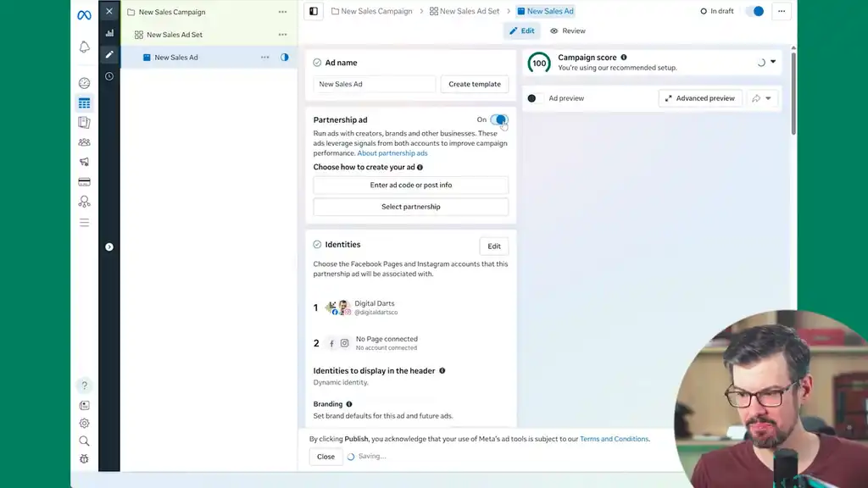Open notifications bell in left sidebar
The image size is (868, 488).
(x=84, y=47)
